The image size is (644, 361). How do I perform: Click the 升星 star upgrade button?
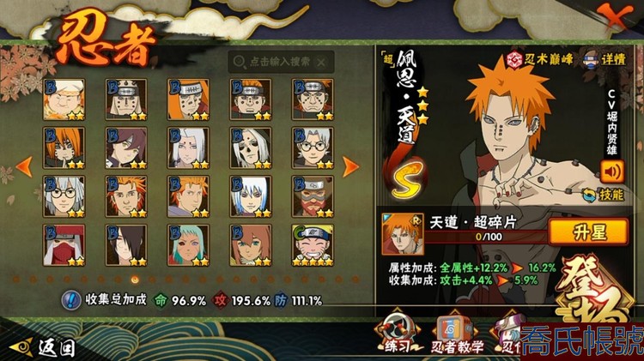589,232
